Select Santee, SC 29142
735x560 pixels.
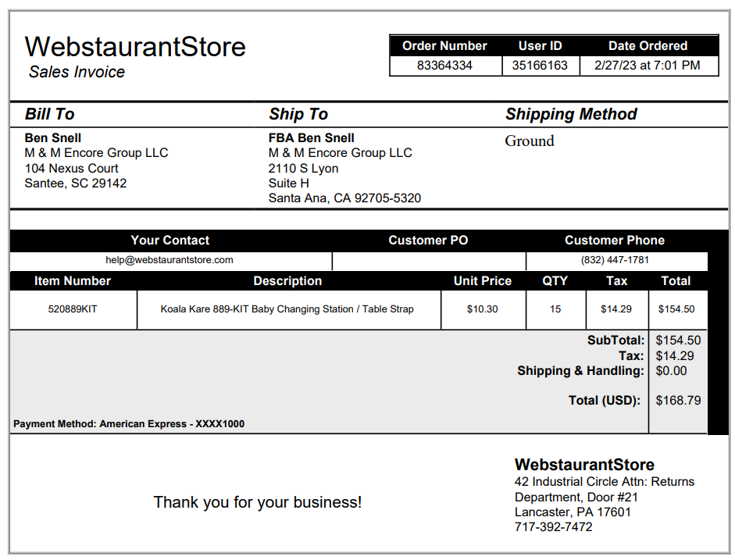coord(76,184)
